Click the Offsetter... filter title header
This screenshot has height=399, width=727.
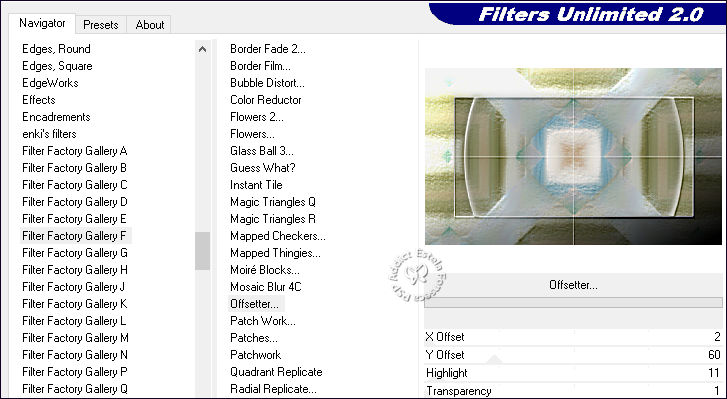pos(574,285)
